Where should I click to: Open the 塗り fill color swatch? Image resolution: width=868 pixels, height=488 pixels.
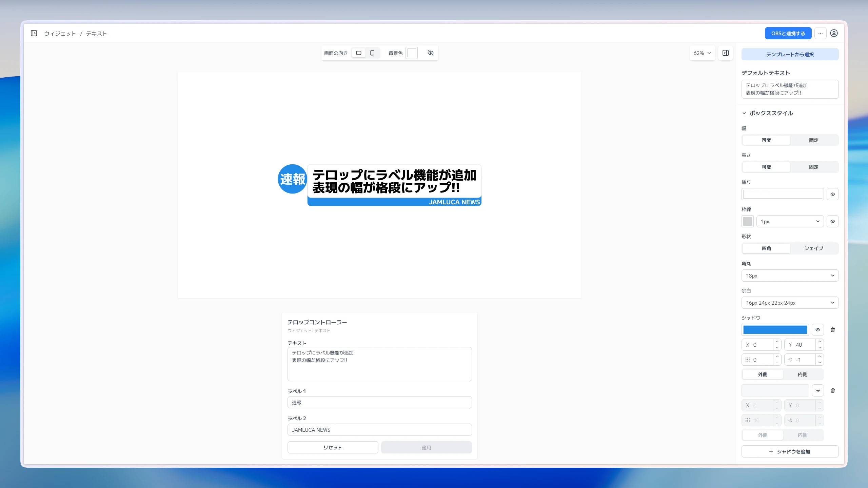point(783,194)
